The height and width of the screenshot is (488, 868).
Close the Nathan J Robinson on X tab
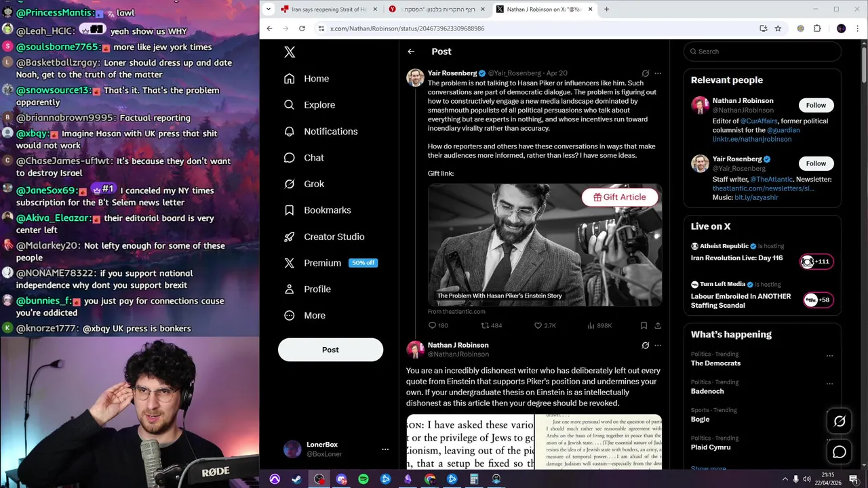590,9
